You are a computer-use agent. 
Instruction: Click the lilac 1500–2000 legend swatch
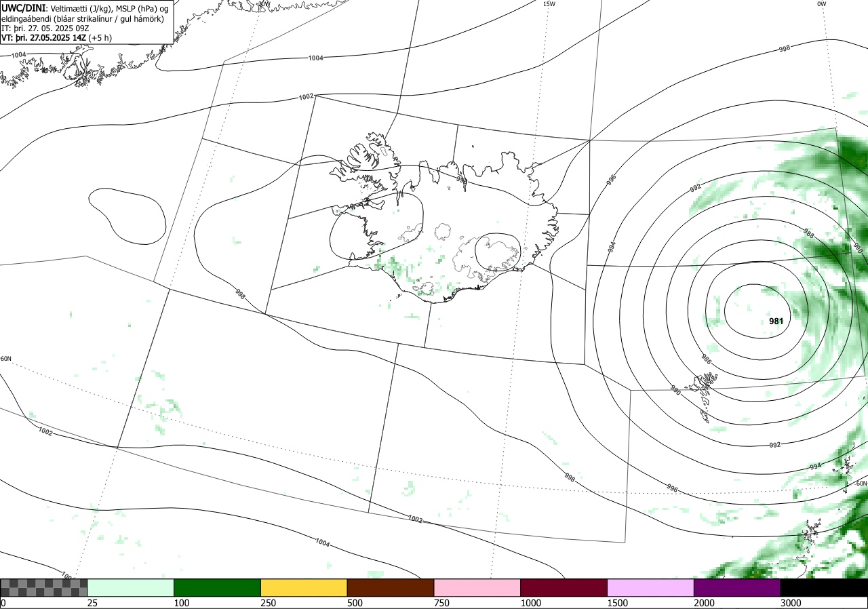651,587
